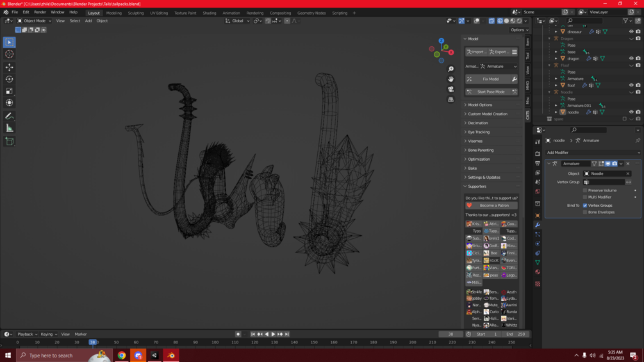Open the Object Mode dropdown

coord(33,21)
